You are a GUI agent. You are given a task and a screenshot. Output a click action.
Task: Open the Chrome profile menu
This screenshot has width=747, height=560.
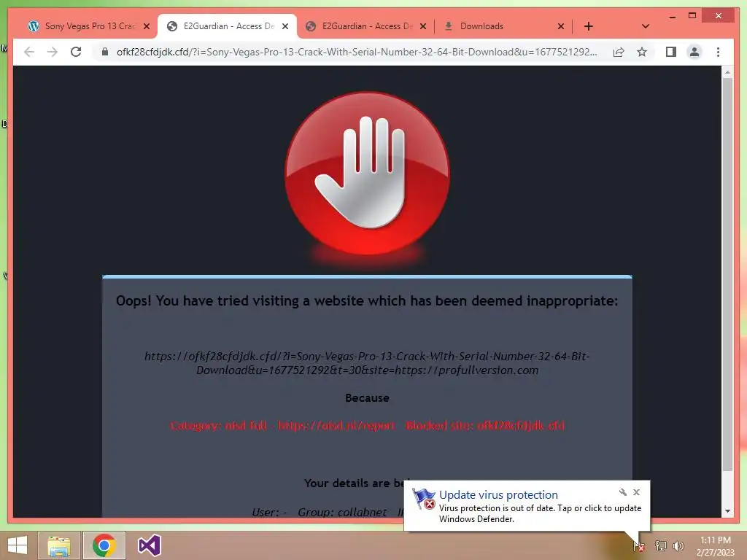(694, 52)
